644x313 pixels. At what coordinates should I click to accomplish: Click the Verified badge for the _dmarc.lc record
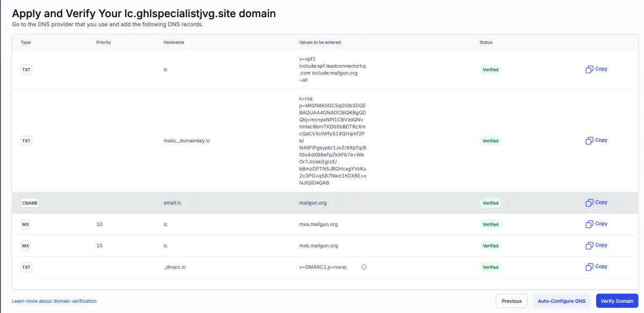[491, 267]
